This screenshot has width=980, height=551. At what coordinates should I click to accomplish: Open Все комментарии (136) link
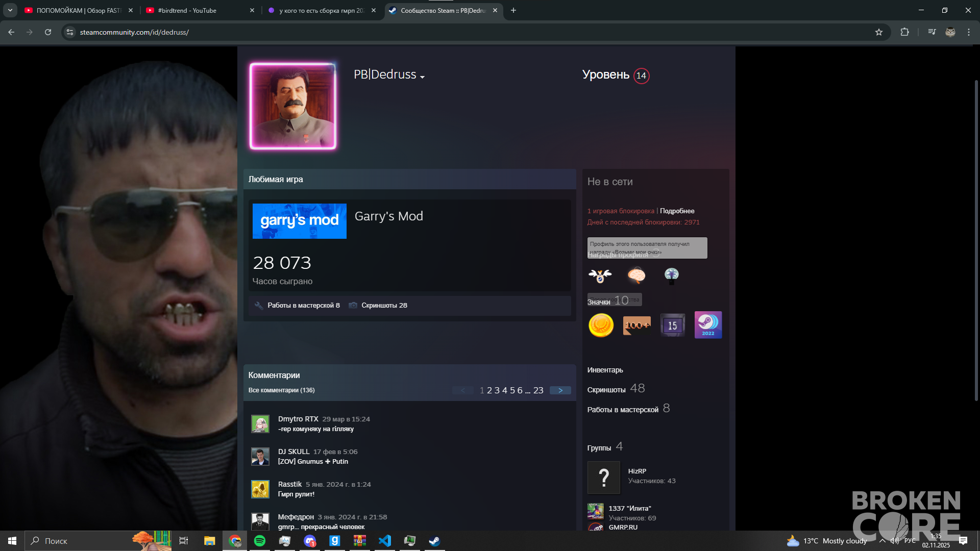pyautogui.click(x=281, y=390)
